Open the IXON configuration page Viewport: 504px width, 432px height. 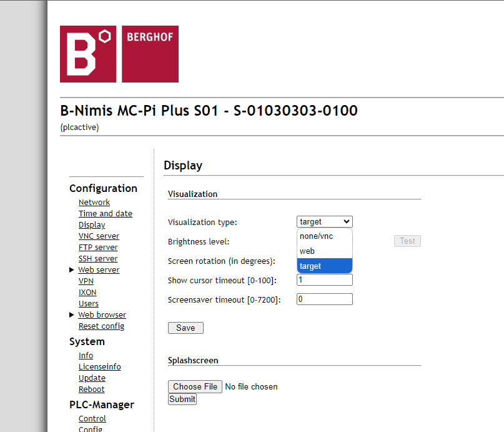pyautogui.click(x=87, y=293)
